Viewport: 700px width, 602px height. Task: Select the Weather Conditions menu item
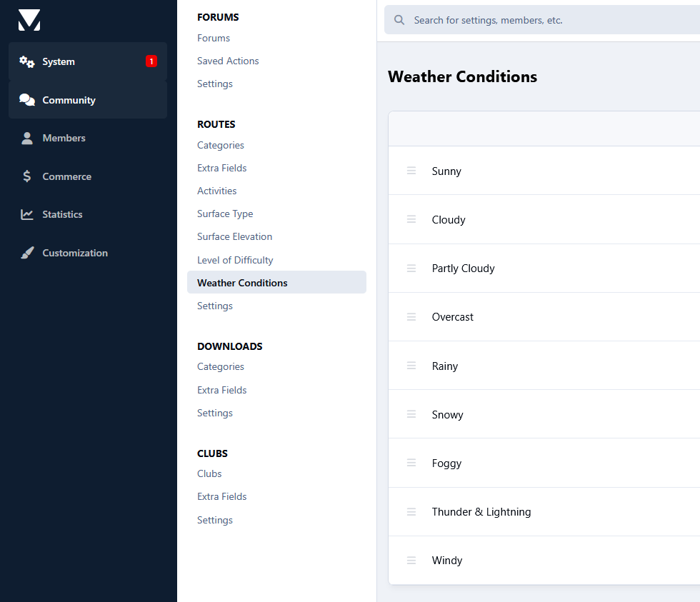tap(277, 283)
